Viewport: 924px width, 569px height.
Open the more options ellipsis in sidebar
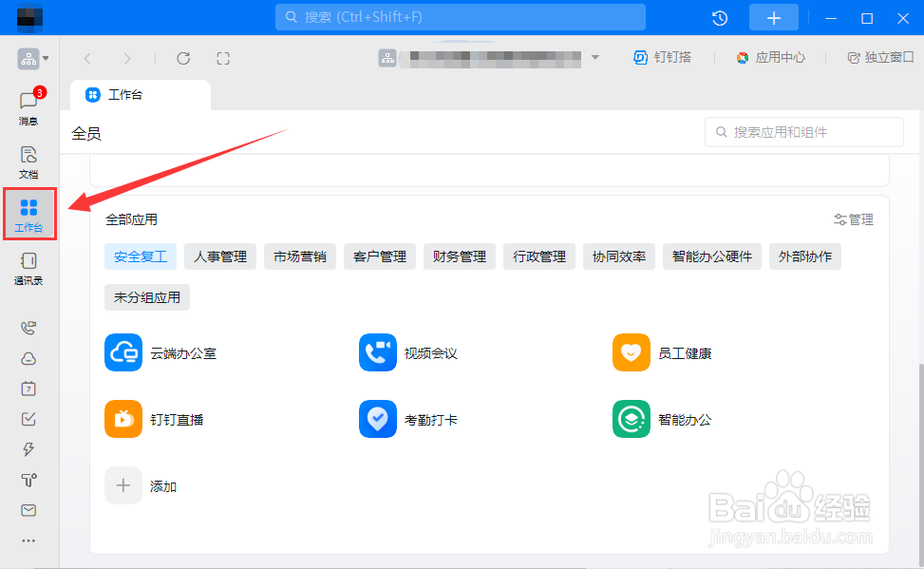28,541
